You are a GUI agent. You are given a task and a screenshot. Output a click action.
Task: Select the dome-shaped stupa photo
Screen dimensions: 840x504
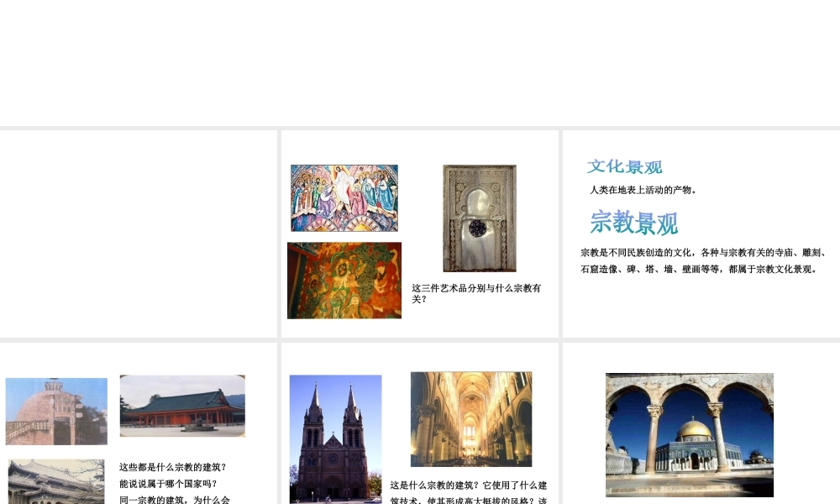56,412
